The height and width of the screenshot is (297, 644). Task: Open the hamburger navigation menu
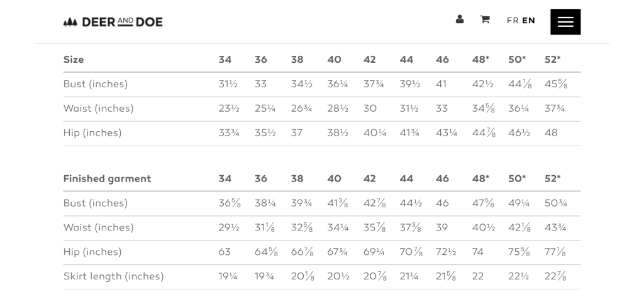565,21
